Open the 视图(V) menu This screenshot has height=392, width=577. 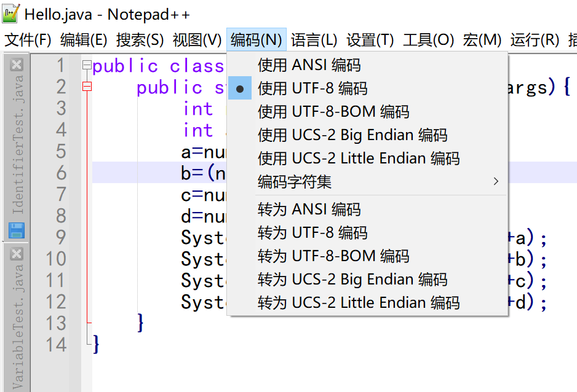pyautogui.click(x=197, y=40)
